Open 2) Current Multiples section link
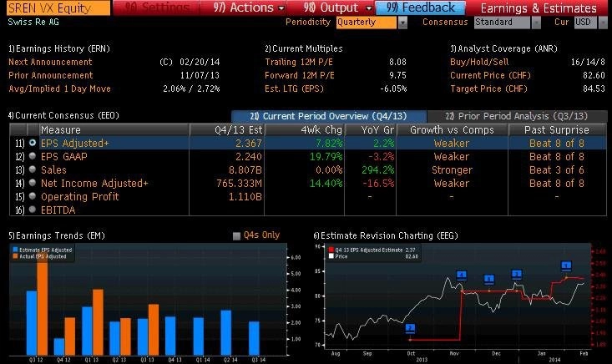612x364 pixels. (304, 48)
